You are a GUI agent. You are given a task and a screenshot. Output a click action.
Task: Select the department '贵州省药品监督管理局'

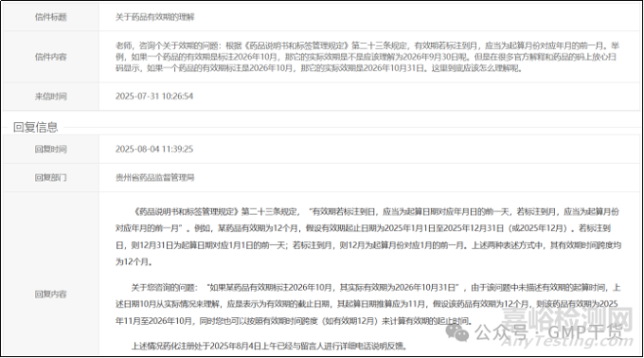154,177
